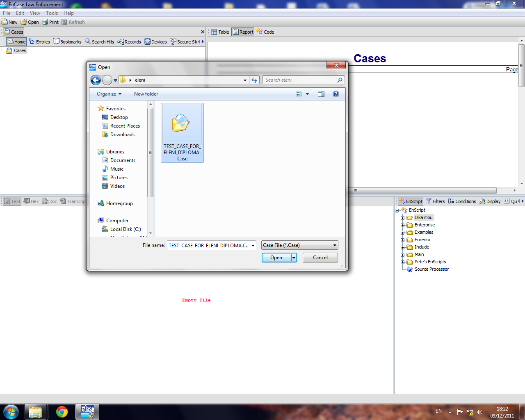Click the New case toolbar button
The height and width of the screenshot is (420, 525).
click(x=9, y=22)
